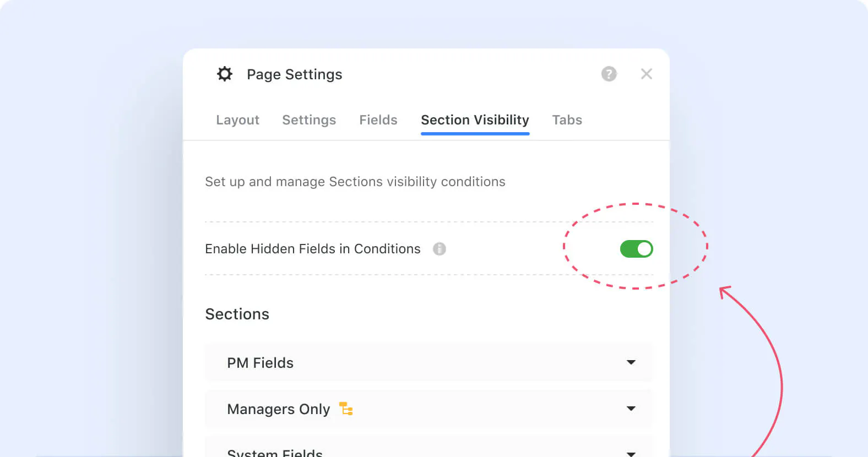Click the Sections heading

237,314
